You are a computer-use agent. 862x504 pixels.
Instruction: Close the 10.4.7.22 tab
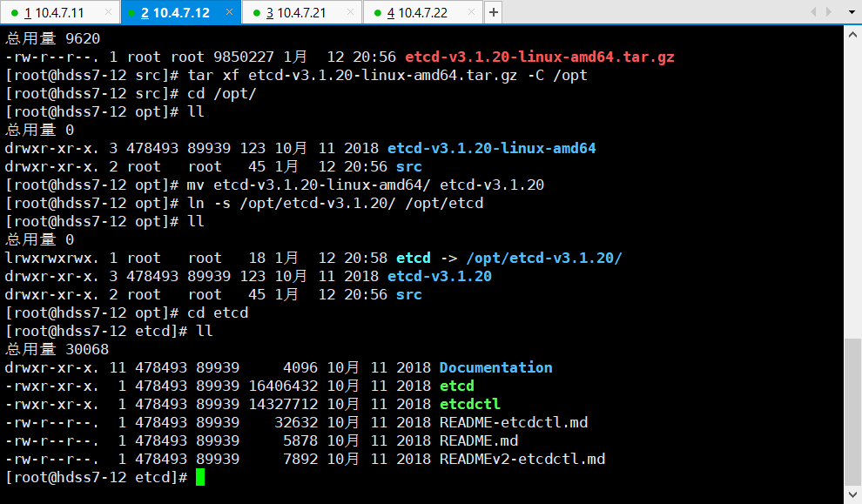(473, 12)
